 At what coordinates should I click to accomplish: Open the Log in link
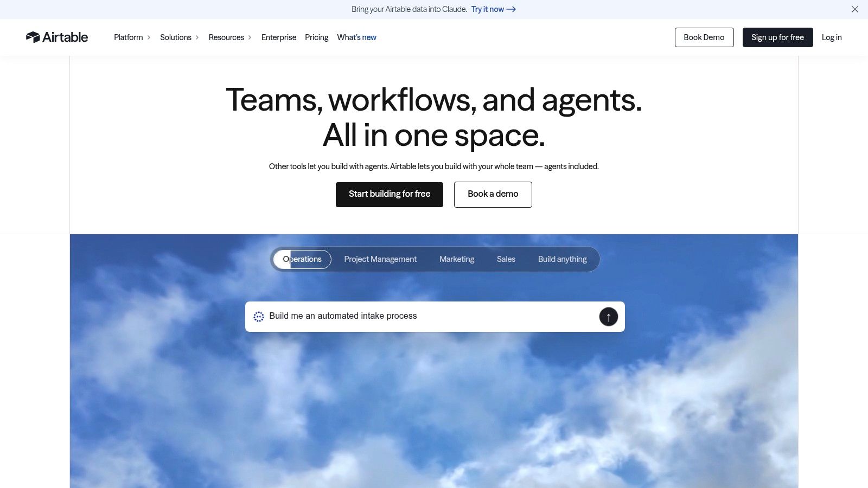[832, 37]
